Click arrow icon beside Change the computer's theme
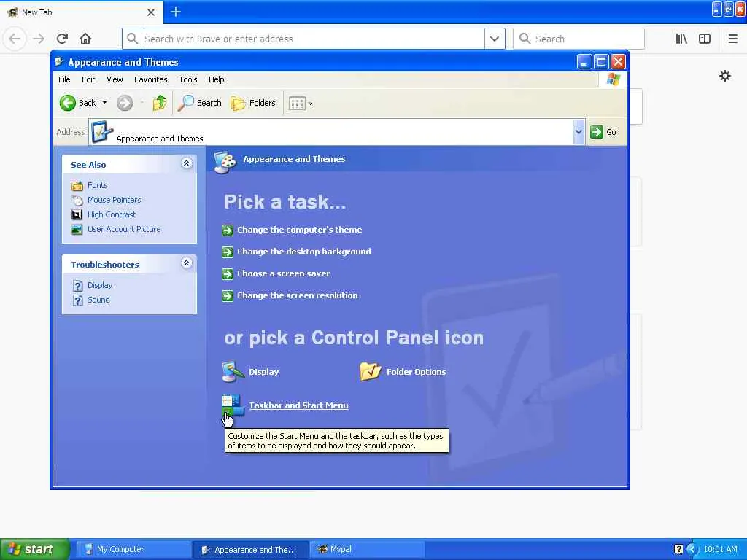 pos(228,230)
